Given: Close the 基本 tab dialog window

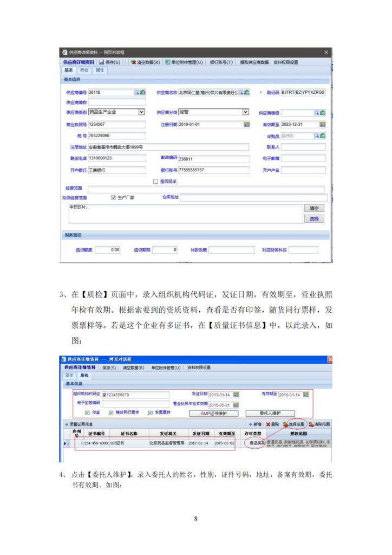Looking at the screenshot, I should pos(326,53).
